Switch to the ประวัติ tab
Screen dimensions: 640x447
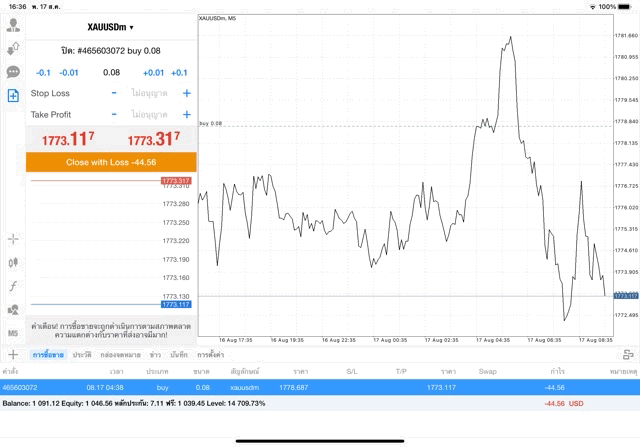81,355
